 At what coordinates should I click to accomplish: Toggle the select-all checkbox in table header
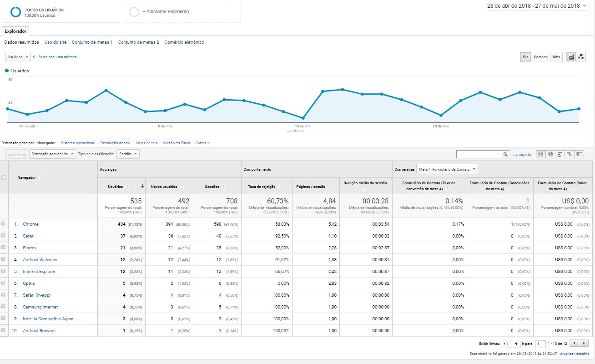4,177
